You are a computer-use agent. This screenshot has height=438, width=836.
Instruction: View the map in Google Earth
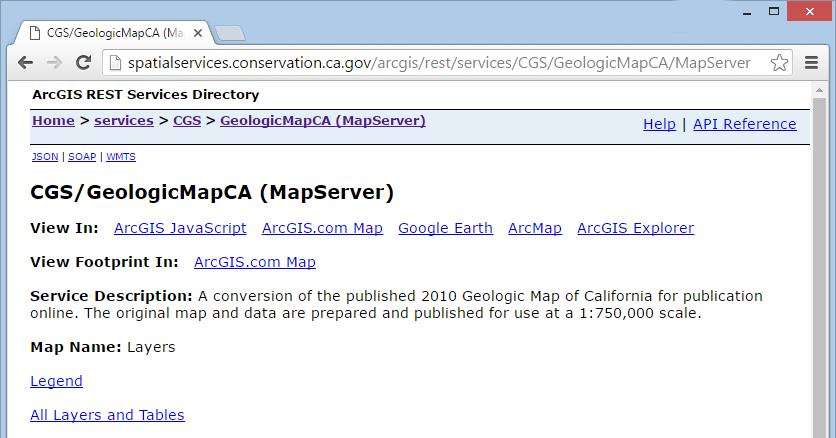tap(445, 228)
